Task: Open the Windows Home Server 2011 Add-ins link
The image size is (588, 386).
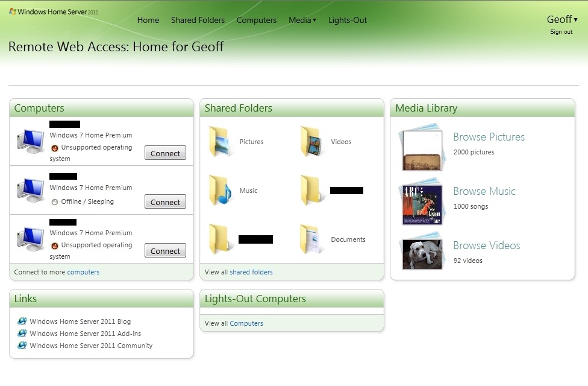Action: point(85,334)
